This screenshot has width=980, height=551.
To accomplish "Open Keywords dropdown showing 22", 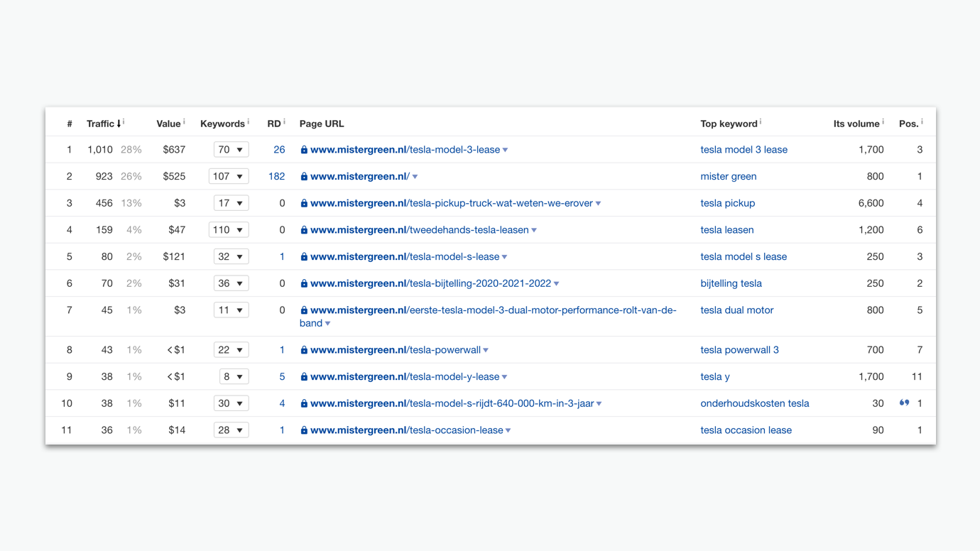I will (231, 350).
